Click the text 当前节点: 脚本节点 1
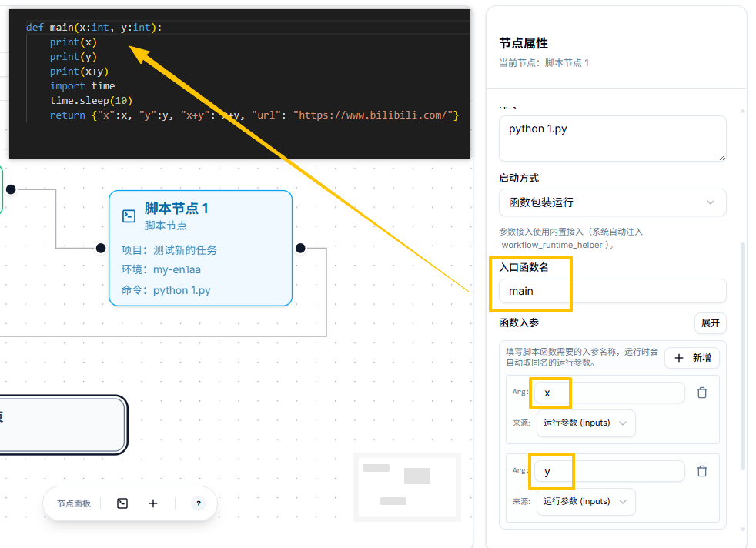The image size is (756, 548). click(544, 63)
